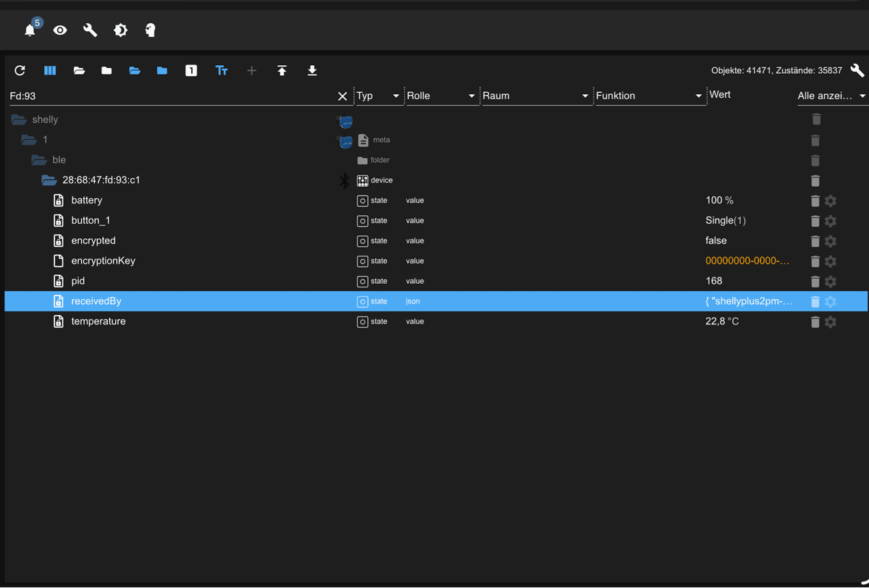Click the '168' pid value
Image resolution: width=869 pixels, height=588 pixels.
tap(714, 282)
